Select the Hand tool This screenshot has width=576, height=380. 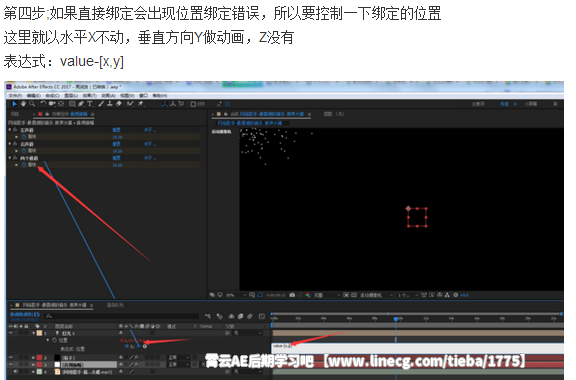pos(23,104)
